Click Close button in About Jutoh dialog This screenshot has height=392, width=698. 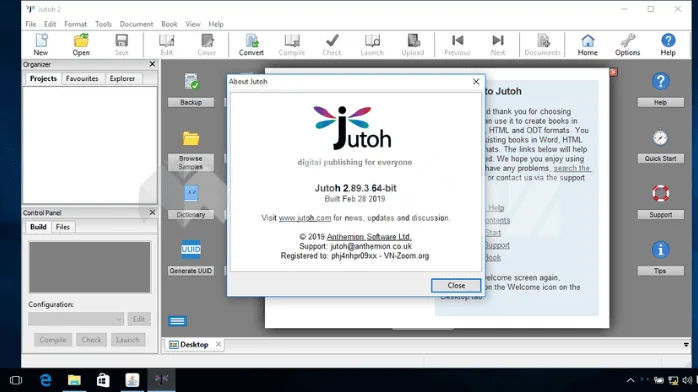point(456,286)
